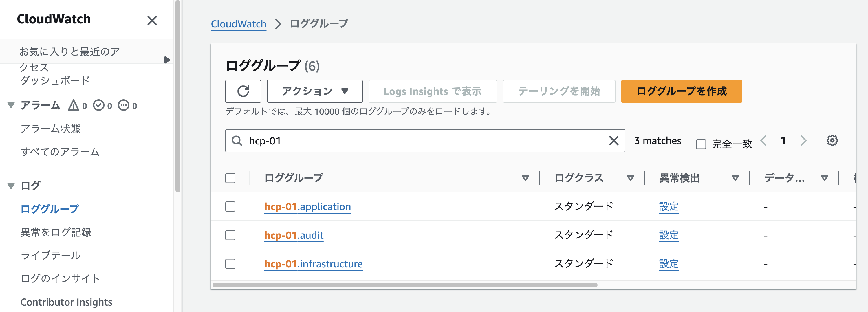Click the CloudWatch breadcrumb link
The image size is (868, 312).
[x=238, y=24]
